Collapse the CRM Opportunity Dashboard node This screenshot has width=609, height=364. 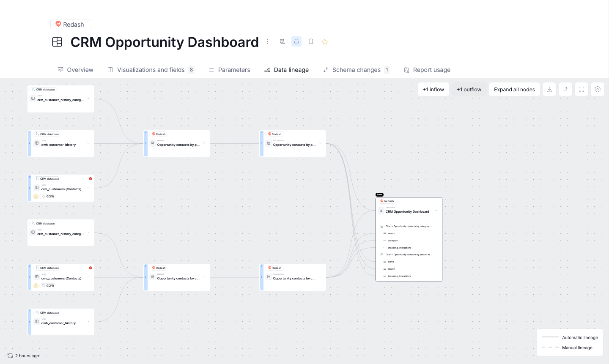436,211
